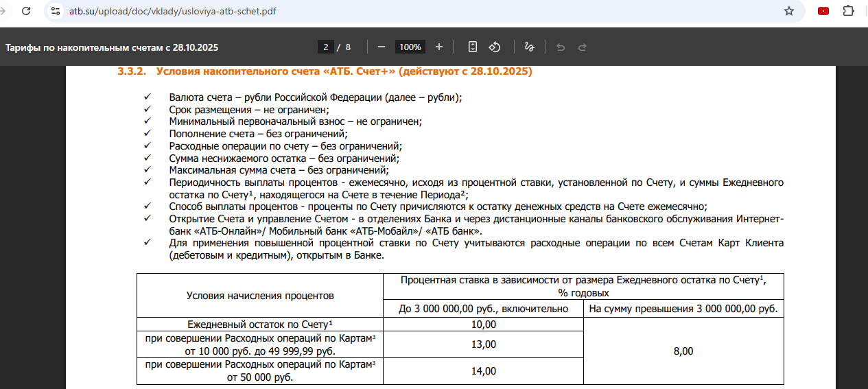Click the undo arrow in PDF toolbar
868x389 pixels.
(x=561, y=47)
